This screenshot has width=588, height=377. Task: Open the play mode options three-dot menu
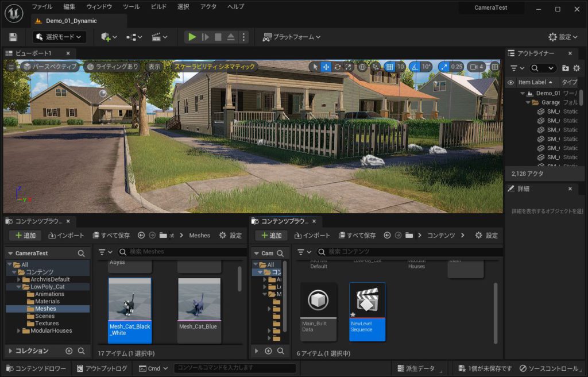click(x=243, y=37)
